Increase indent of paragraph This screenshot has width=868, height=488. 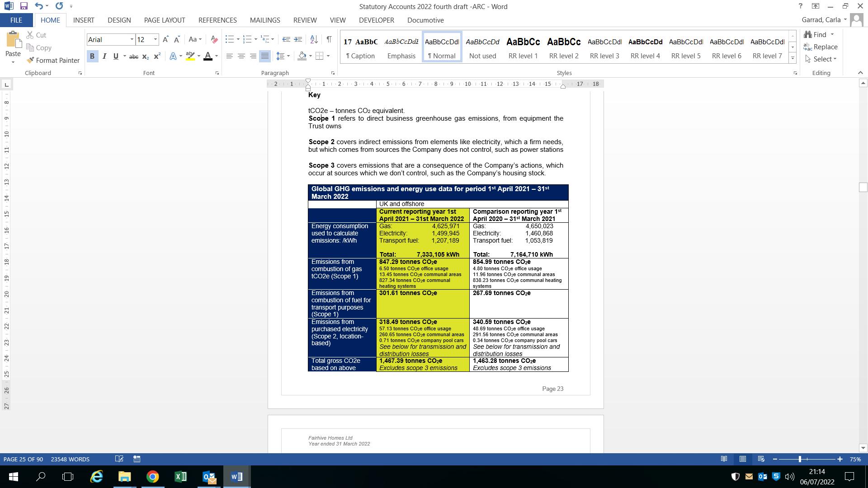point(298,40)
